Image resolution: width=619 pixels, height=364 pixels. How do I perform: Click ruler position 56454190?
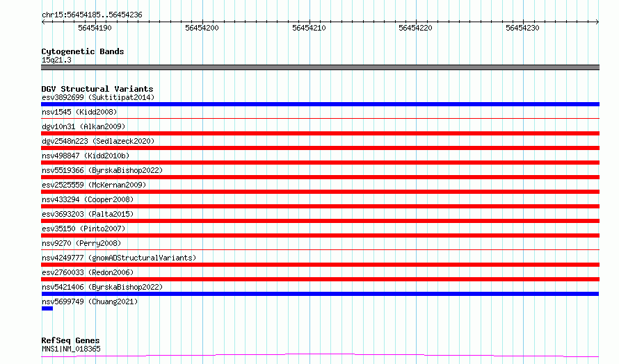(x=95, y=28)
